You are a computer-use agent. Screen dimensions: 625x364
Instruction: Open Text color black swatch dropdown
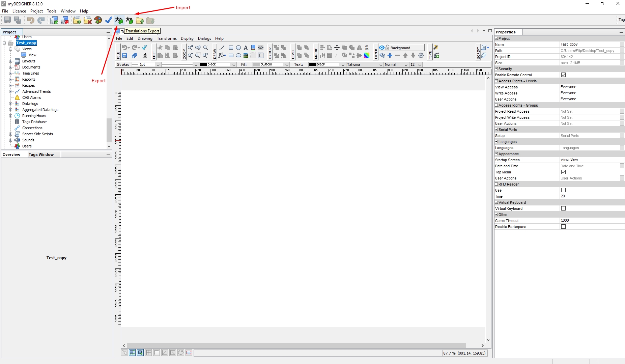click(327, 64)
